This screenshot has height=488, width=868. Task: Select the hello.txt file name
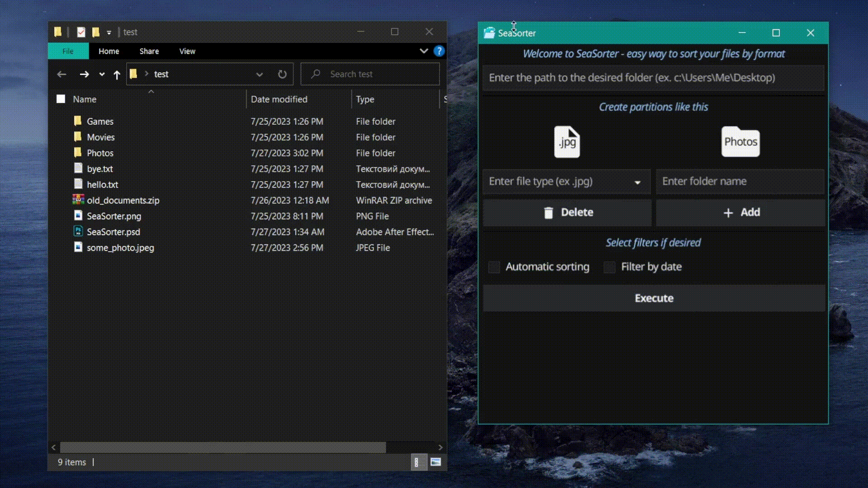(x=103, y=185)
